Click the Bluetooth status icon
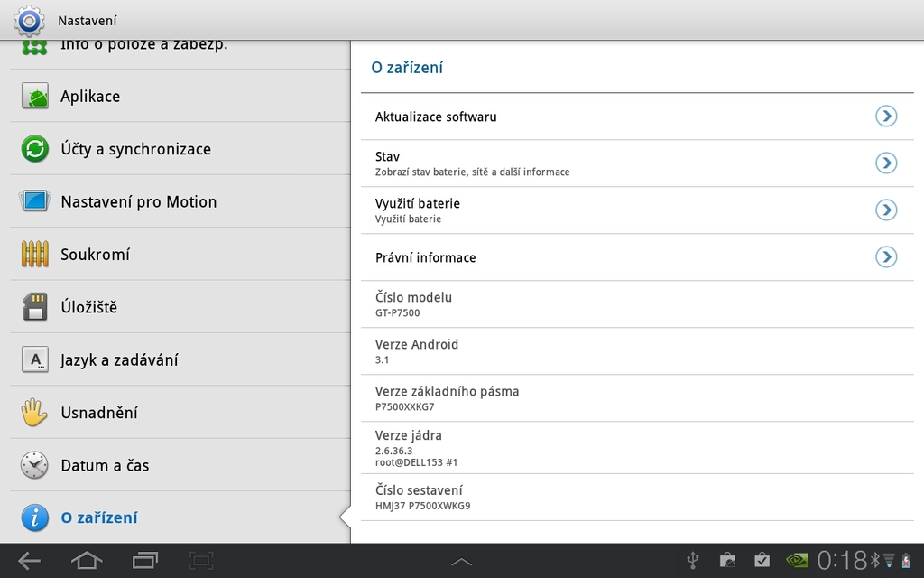 876,560
